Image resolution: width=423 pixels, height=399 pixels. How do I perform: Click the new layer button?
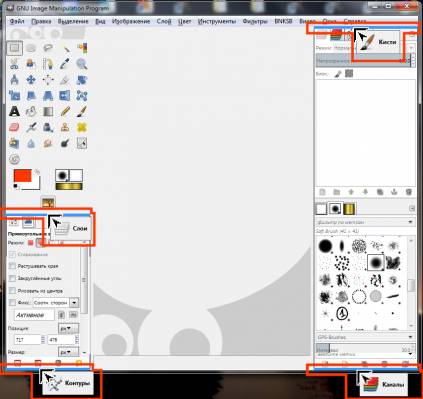point(322,192)
